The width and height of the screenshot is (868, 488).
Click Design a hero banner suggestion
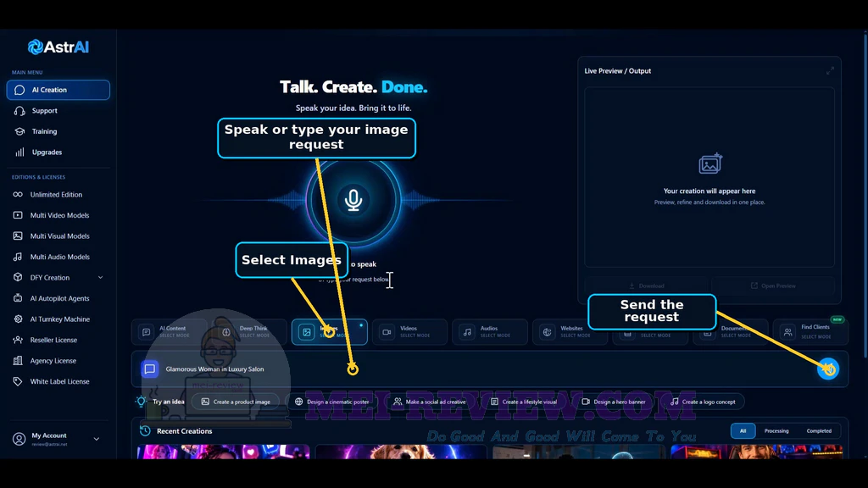click(614, 402)
